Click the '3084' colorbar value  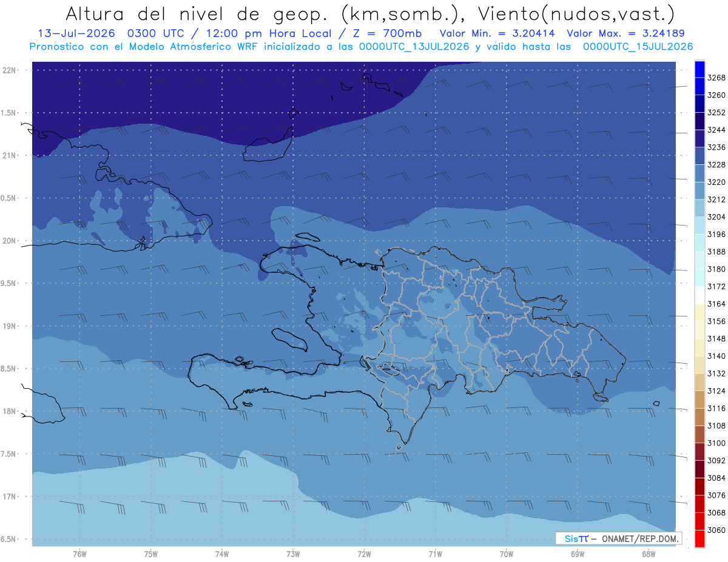(x=716, y=478)
